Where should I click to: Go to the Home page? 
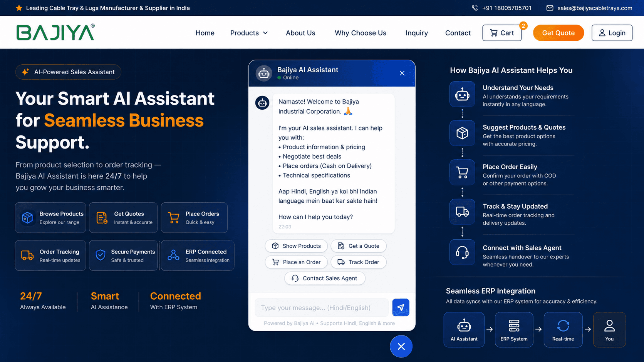click(205, 33)
